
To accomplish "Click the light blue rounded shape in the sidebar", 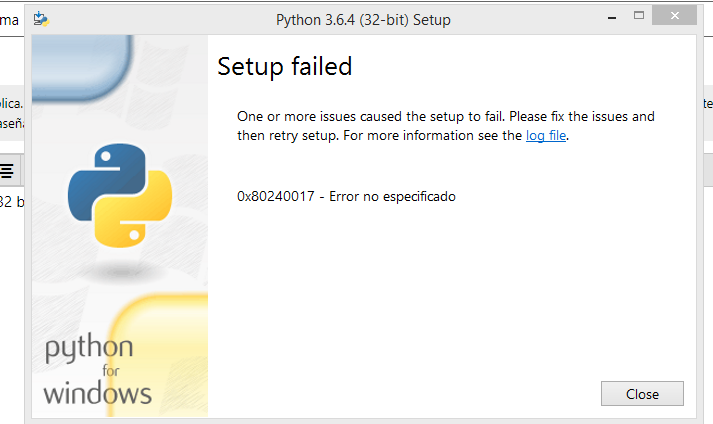I will (82, 66).
